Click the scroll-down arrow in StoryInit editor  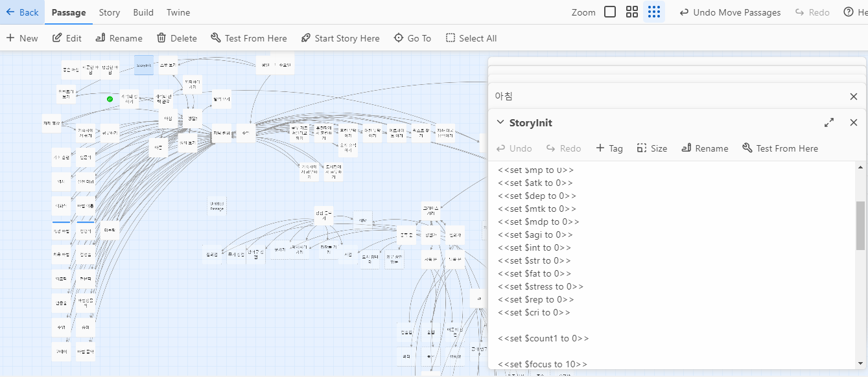[x=860, y=363]
